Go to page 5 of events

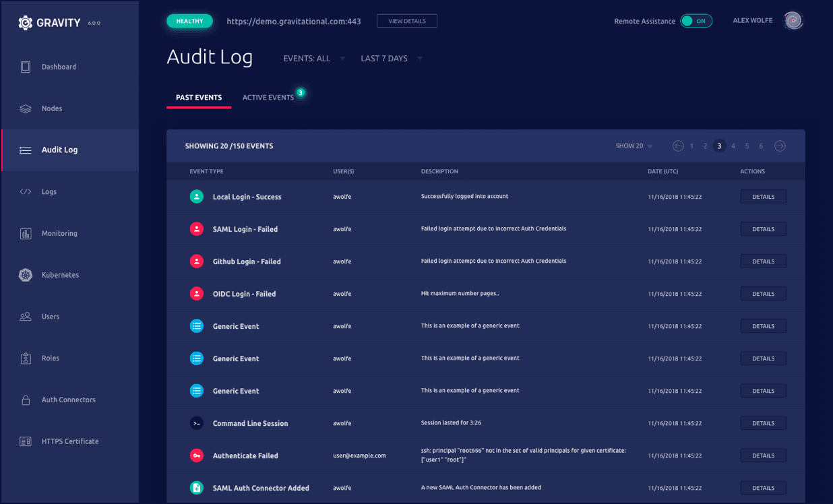pos(747,146)
